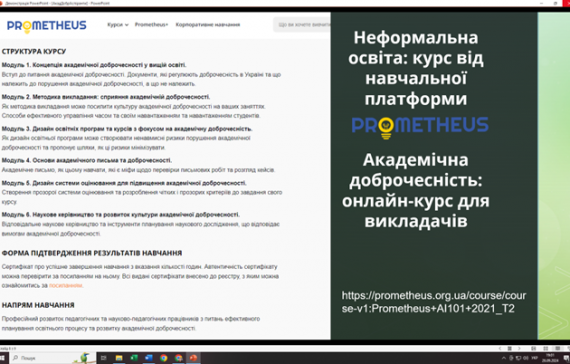This screenshot has height=364, width=570.
Task: Go to the previous slide arrow
Action: tap(499, 348)
